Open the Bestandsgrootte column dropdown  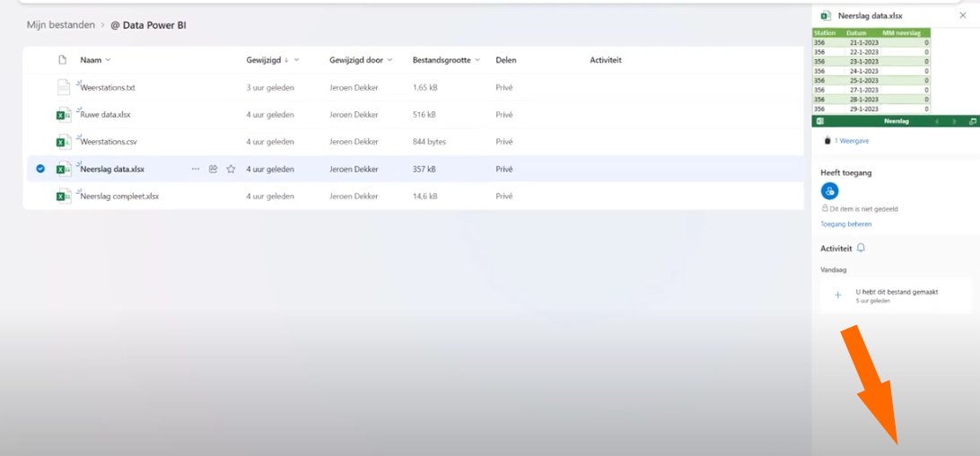(477, 60)
